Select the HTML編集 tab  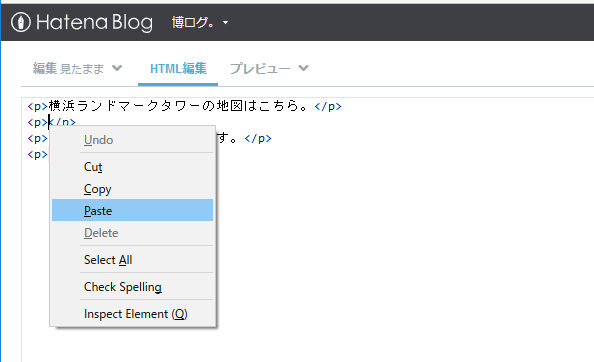pos(178,69)
